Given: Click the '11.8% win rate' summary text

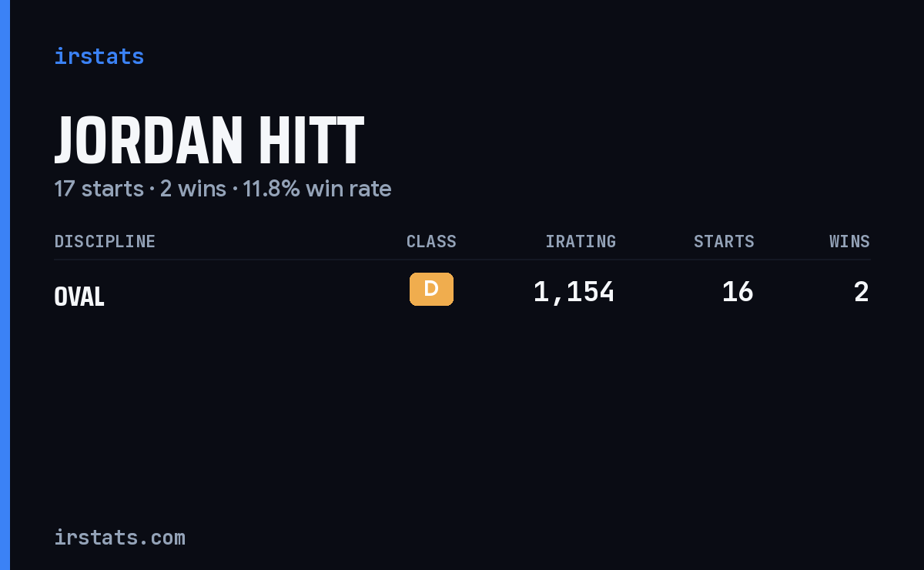Looking at the screenshot, I should coord(317,189).
